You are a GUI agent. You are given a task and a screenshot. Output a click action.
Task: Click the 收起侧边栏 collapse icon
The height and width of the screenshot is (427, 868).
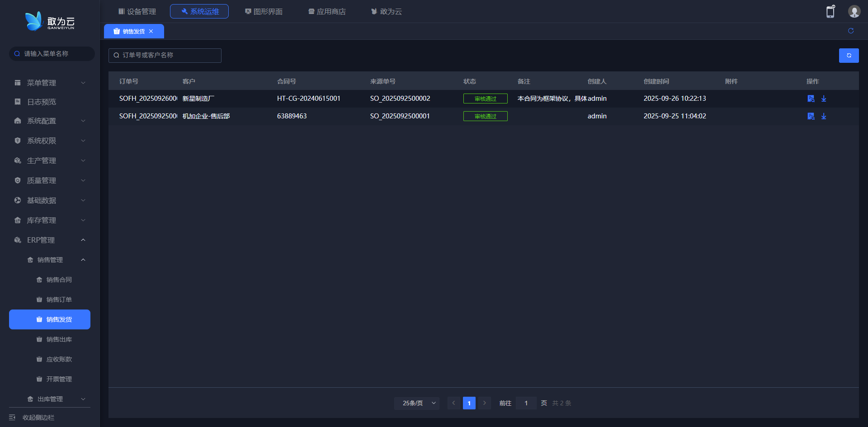(12, 418)
